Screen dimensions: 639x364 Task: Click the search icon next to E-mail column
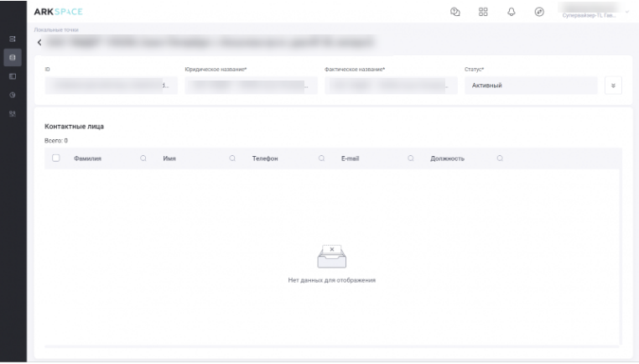tap(411, 158)
